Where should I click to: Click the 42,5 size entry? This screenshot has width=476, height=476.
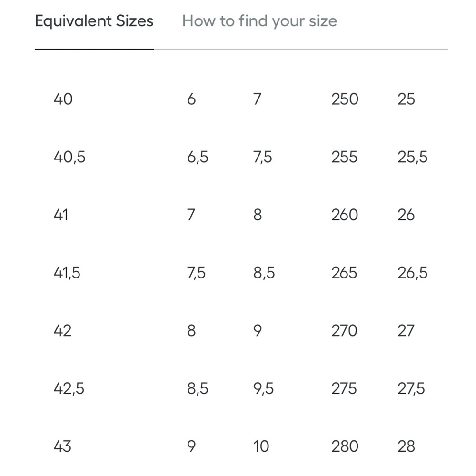pos(69,389)
